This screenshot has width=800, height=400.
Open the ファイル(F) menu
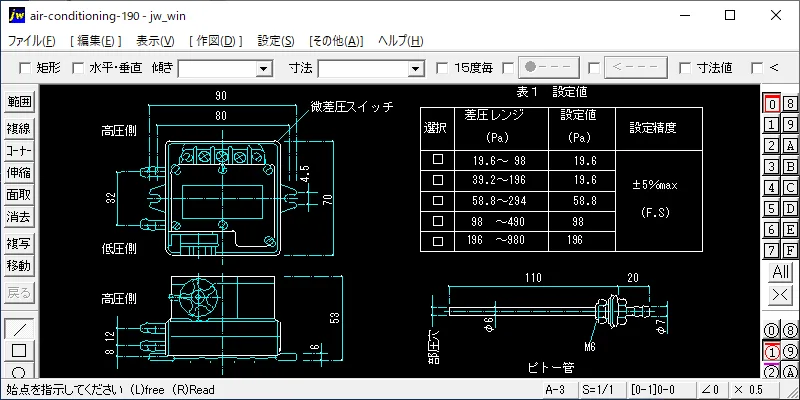point(32,41)
